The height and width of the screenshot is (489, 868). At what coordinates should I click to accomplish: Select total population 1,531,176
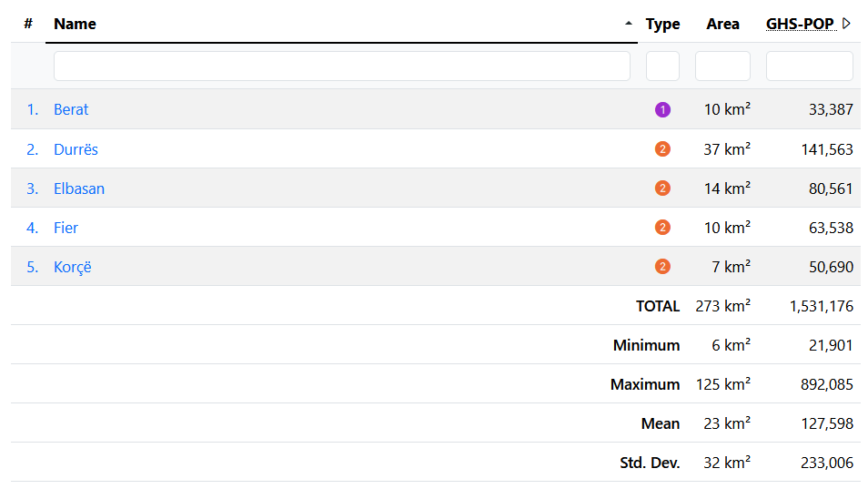coord(822,306)
